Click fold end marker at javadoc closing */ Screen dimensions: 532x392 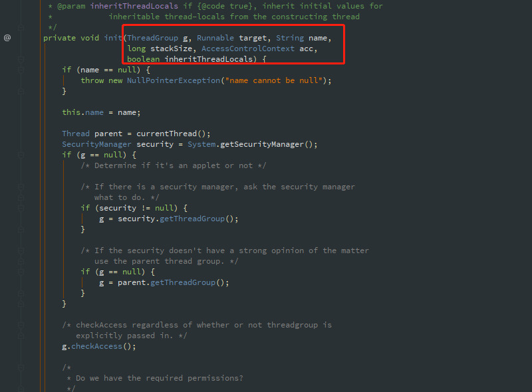pyautogui.click(x=21, y=27)
